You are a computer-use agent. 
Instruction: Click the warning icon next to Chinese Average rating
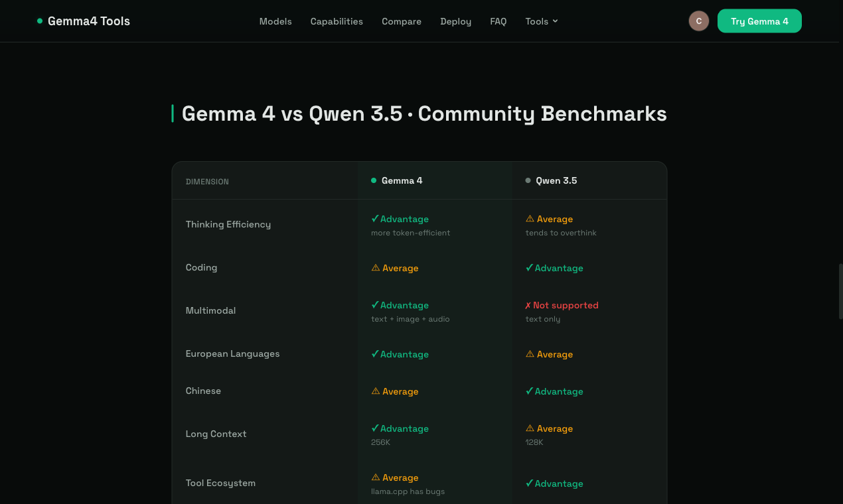point(376,391)
